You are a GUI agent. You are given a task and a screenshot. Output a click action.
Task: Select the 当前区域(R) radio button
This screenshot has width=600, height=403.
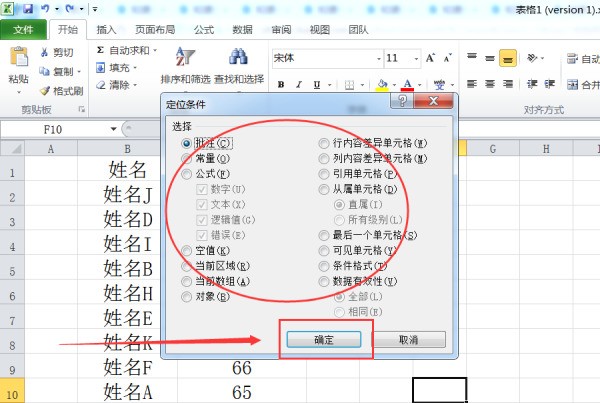pyautogui.click(x=186, y=266)
